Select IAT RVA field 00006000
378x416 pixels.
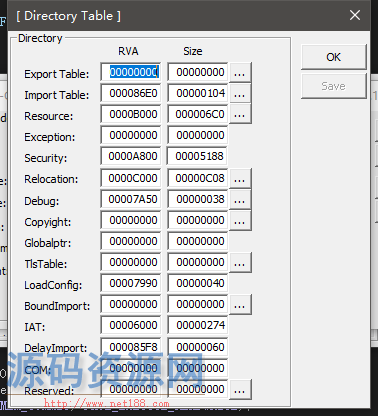point(131,325)
